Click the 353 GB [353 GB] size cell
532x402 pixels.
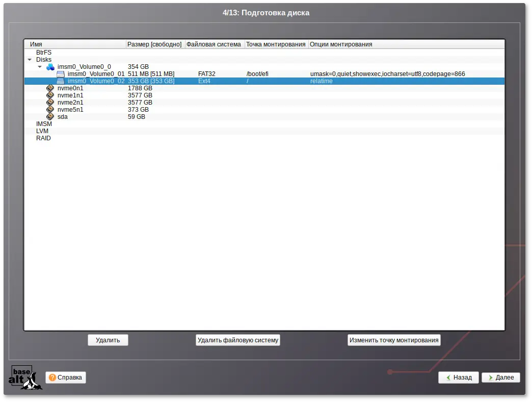(151, 81)
